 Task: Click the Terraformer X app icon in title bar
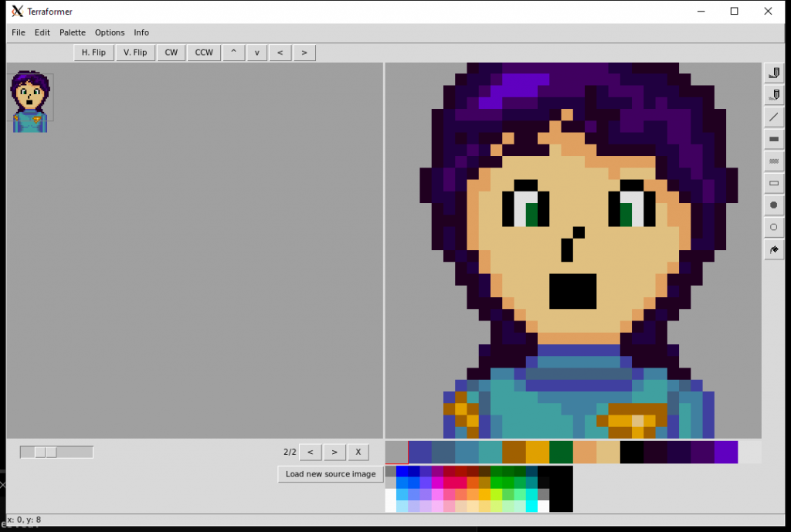coord(18,11)
